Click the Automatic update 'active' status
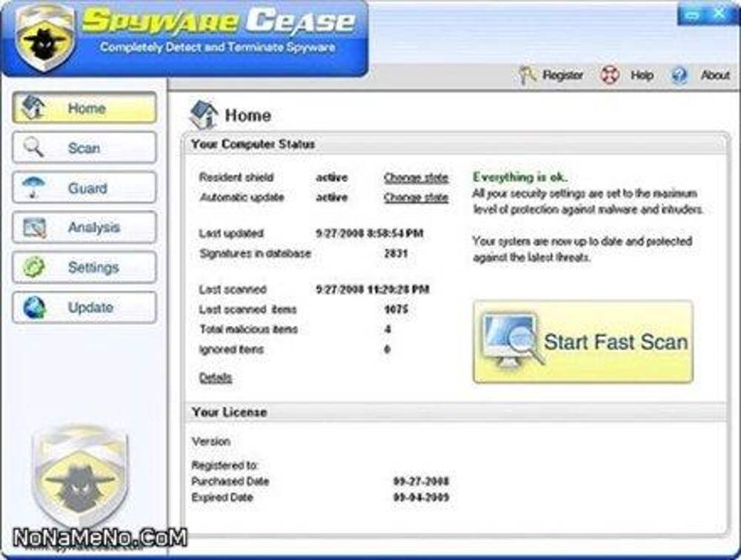Screen dimensions: 741x560 (332, 198)
